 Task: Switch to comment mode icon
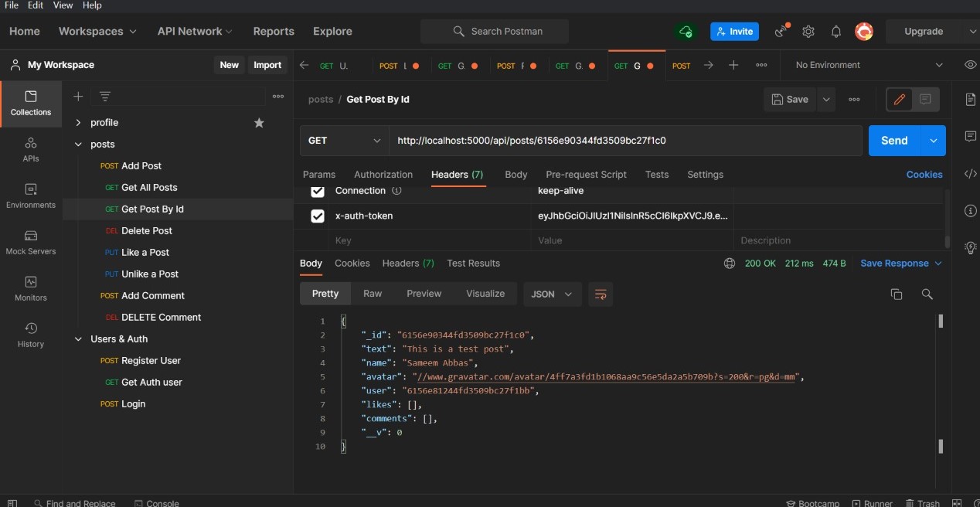tap(925, 100)
